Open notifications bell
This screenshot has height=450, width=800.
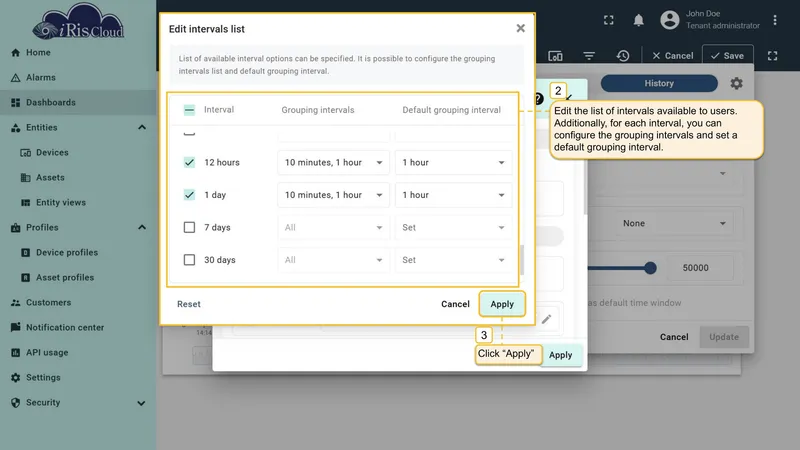638,20
